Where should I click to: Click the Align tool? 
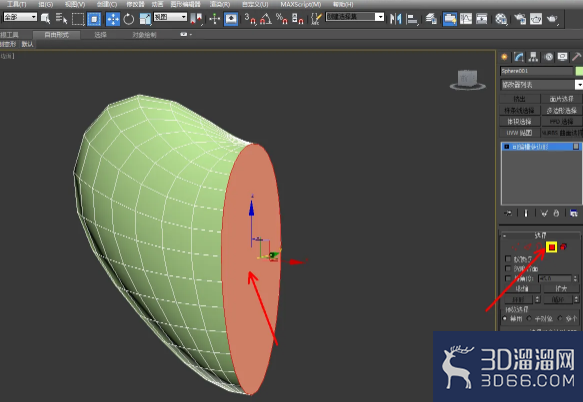(412, 19)
